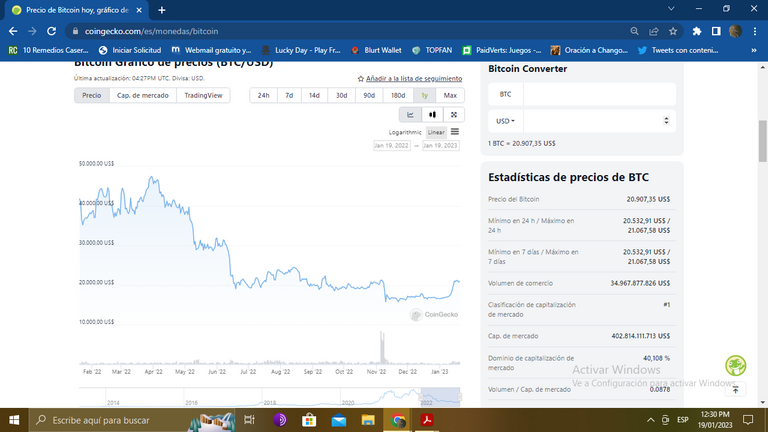Click the page vertical scrollbar thumb
Screen dimensions: 768x432
click(763, 141)
